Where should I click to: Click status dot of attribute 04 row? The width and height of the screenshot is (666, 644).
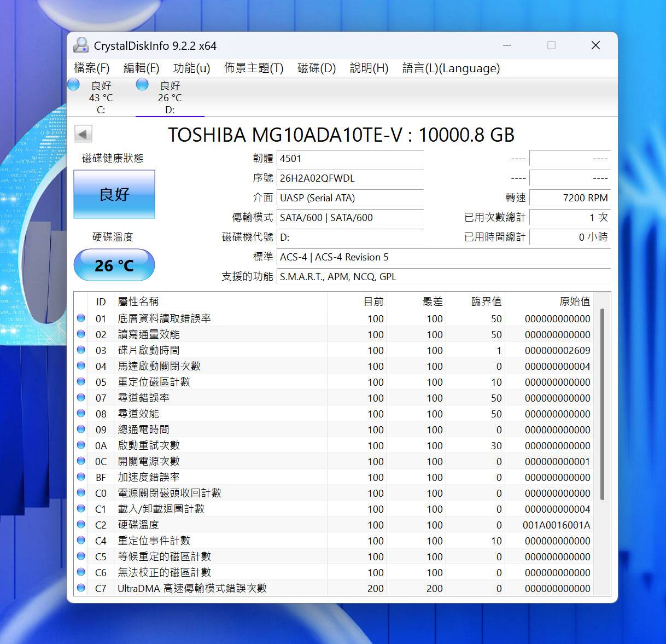pos(81,365)
